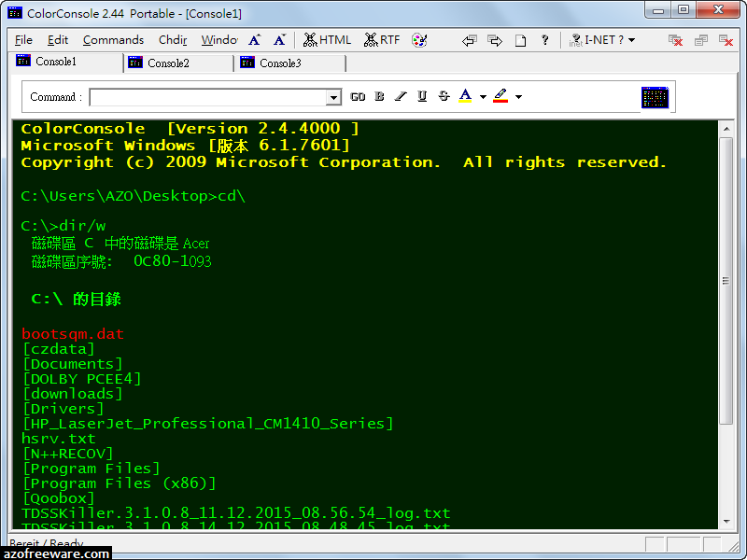Click the [DOLBY PCEE4] directory entry
Screen dimensions: 747x560
(x=82, y=379)
